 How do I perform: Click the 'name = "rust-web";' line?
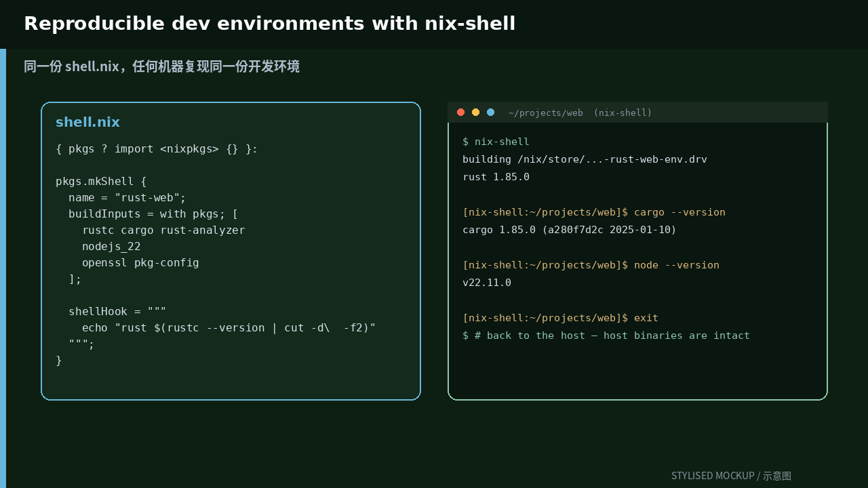click(127, 198)
